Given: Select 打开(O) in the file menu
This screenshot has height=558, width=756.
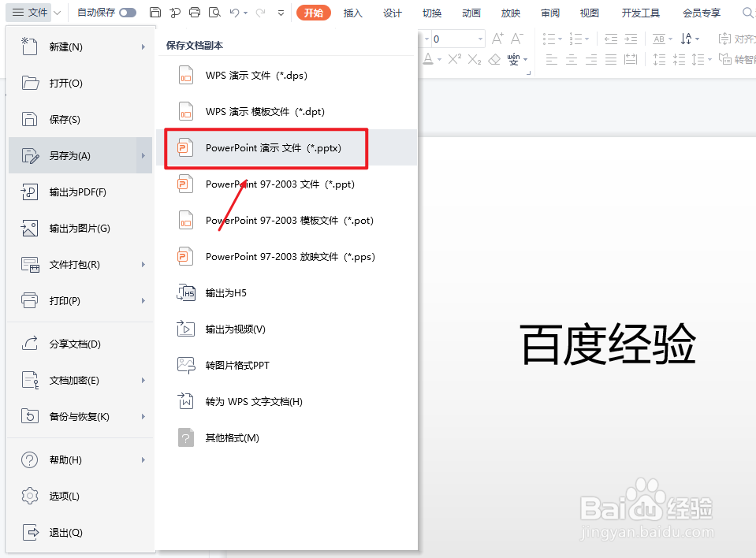Looking at the screenshot, I should (x=80, y=83).
